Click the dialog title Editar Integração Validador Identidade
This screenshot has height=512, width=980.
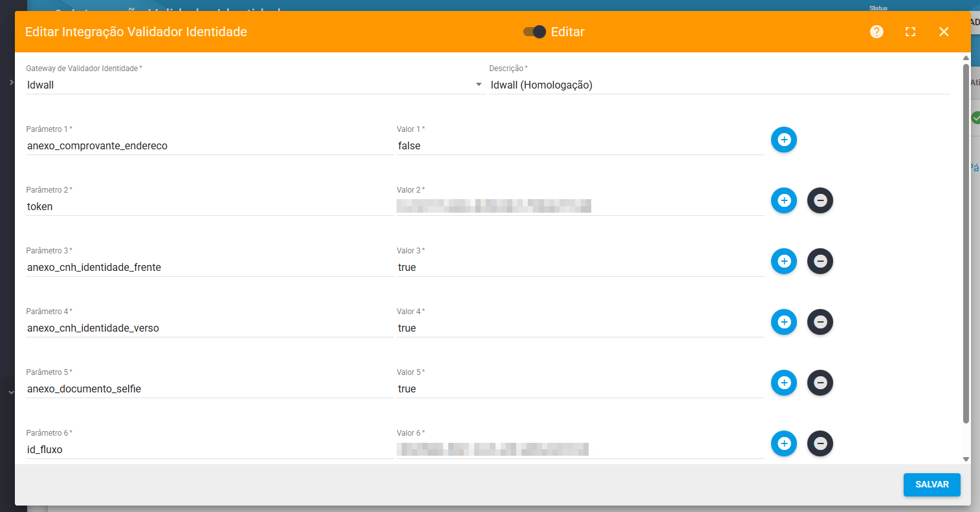click(x=136, y=32)
